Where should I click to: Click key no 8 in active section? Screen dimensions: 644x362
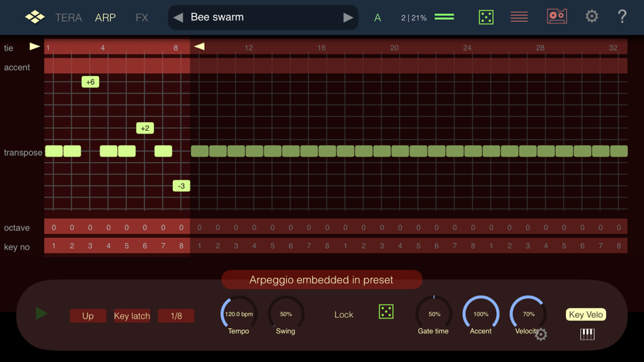(181, 245)
